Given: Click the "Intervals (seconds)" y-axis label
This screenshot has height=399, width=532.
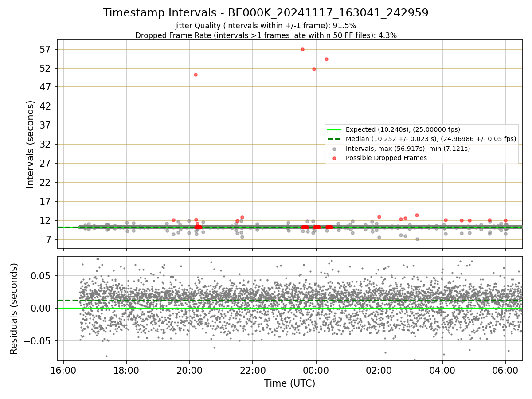Looking at the screenshot, I should click(30, 144).
